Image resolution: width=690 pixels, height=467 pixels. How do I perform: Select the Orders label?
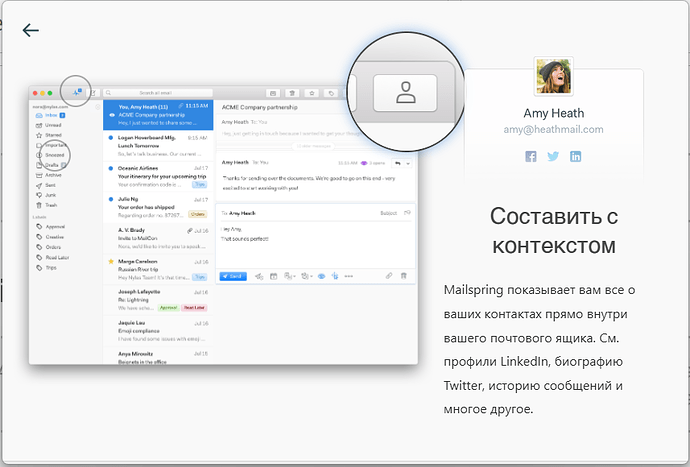coord(49,247)
